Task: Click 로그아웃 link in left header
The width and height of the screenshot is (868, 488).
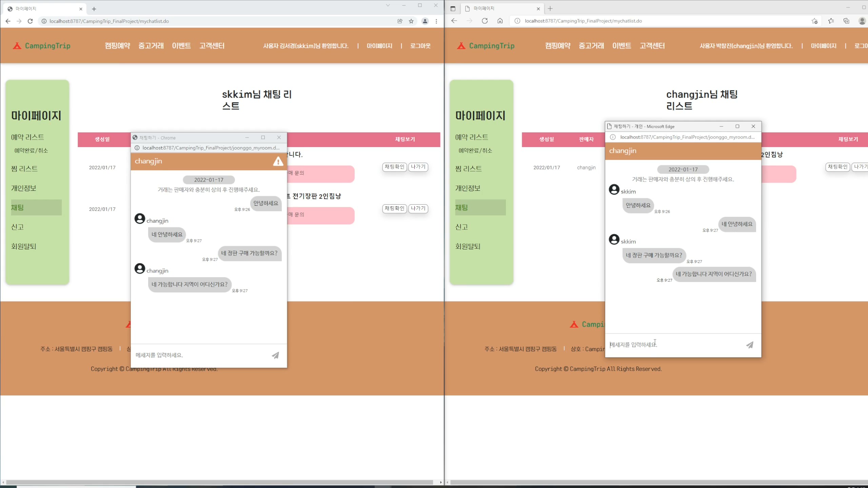Action: 420,46
